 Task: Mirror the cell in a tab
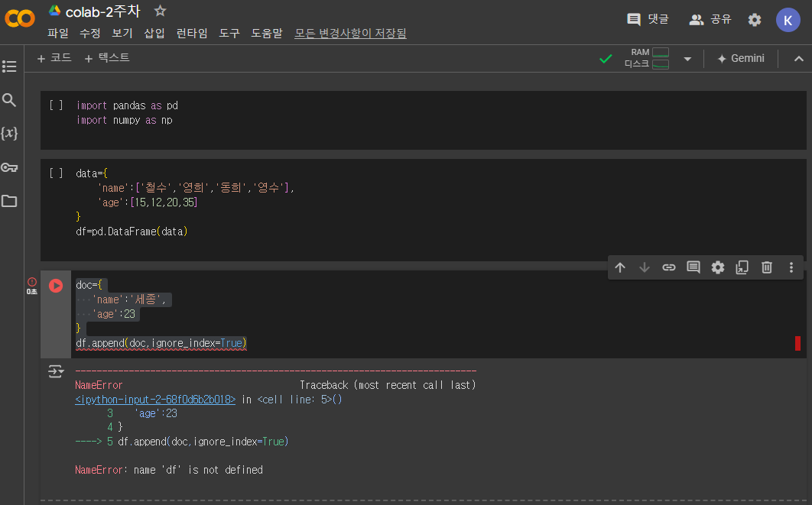(x=742, y=267)
